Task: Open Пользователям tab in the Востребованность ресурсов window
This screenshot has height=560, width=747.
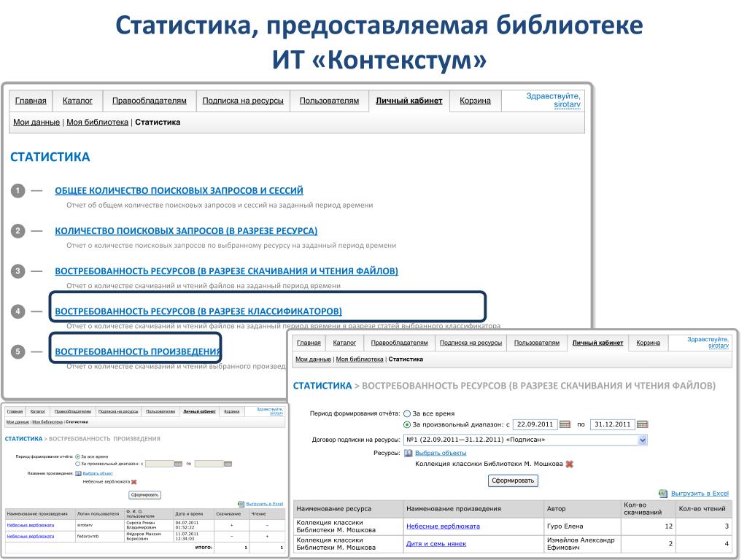Action: click(537, 343)
